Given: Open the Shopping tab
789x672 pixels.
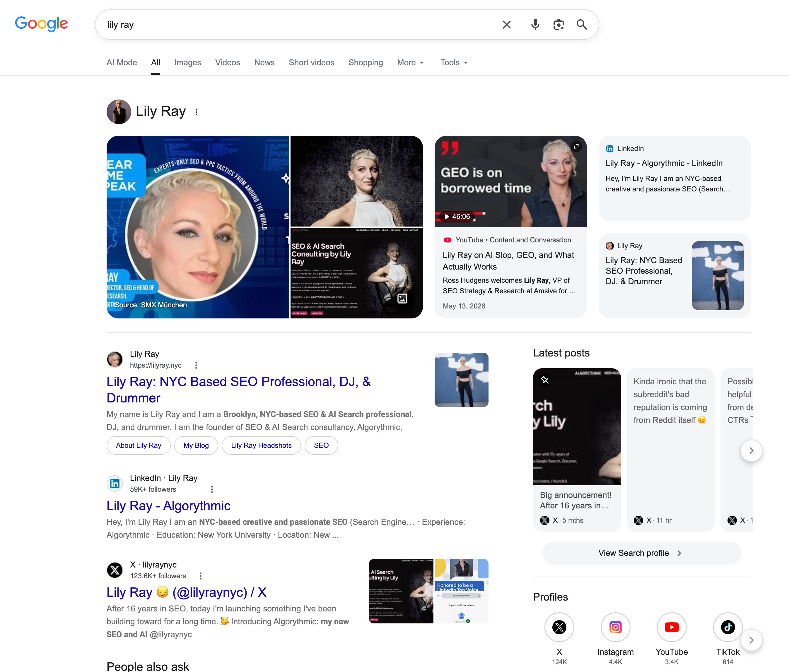Looking at the screenshot, I should click(366, 62).
